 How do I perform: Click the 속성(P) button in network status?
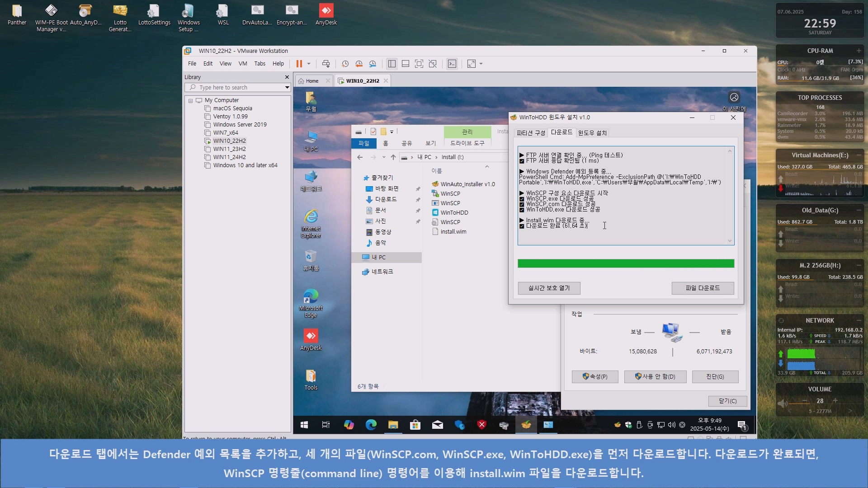pyautogui.click(x=595, y=376)
